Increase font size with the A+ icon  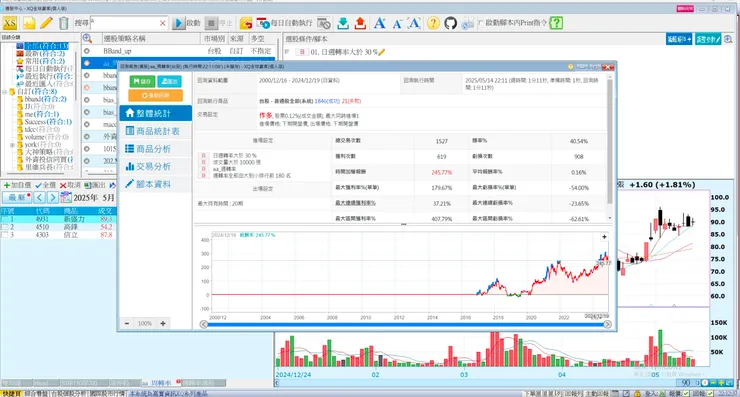380,23
